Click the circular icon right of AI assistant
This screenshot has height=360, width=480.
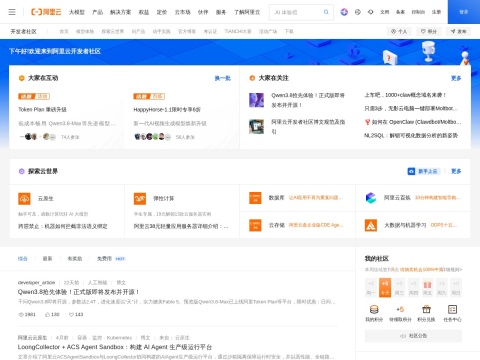click(x=358, y=12)
